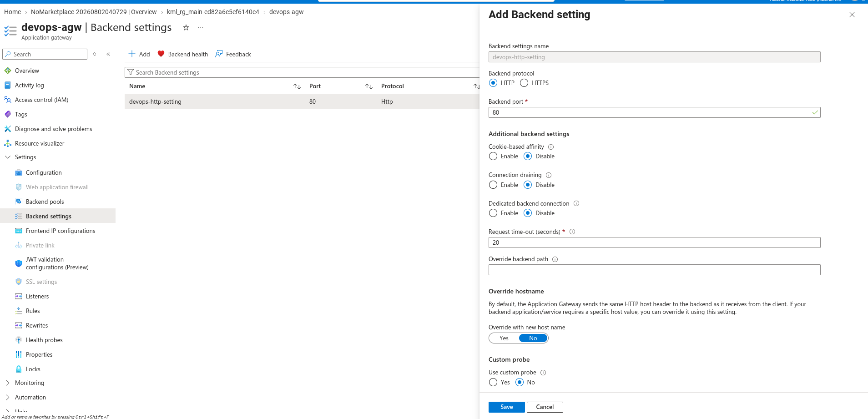Screen dimensions: 868x419
Task: Enable Dedicated backend connection
Action: pos(493,213)
